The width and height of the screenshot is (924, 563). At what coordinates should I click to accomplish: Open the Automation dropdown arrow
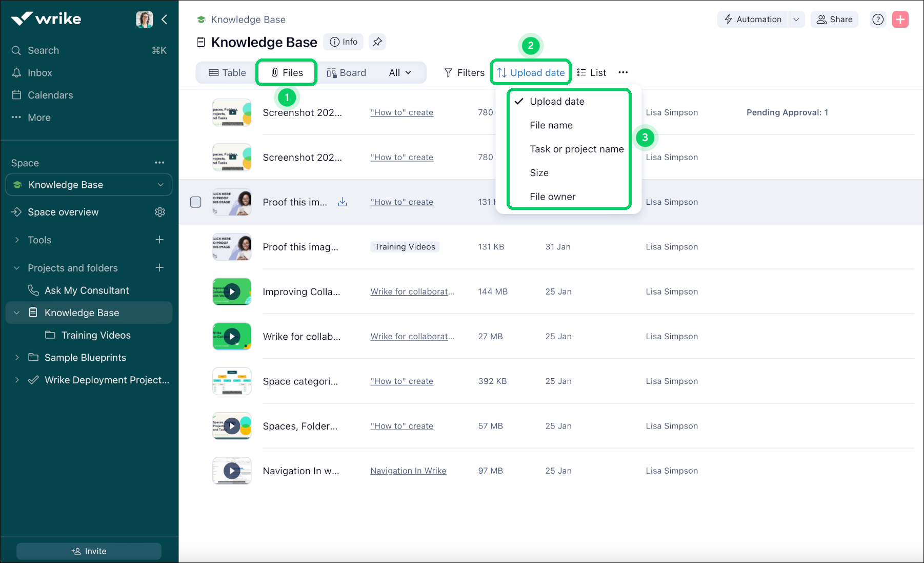(x=796, y=19)
